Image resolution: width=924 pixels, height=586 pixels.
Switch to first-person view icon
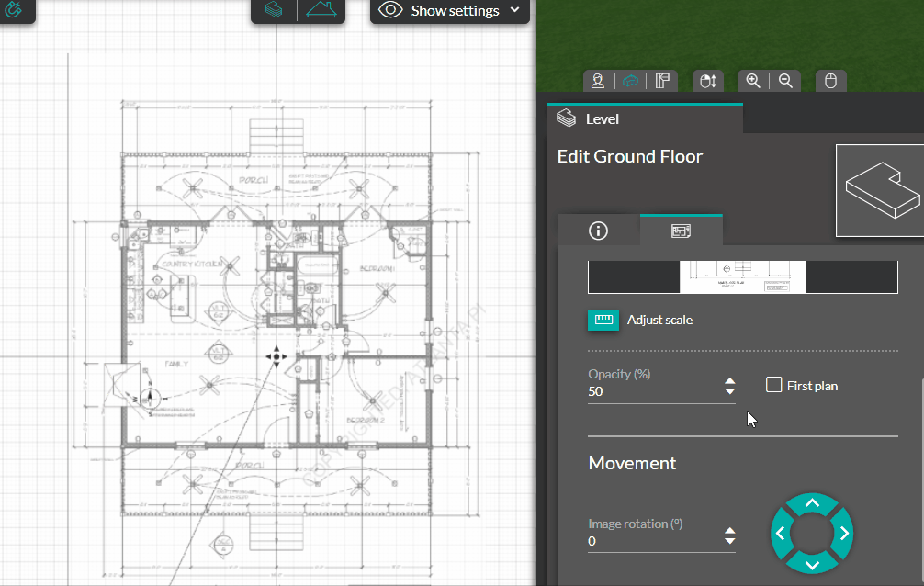tap(598, 81)
